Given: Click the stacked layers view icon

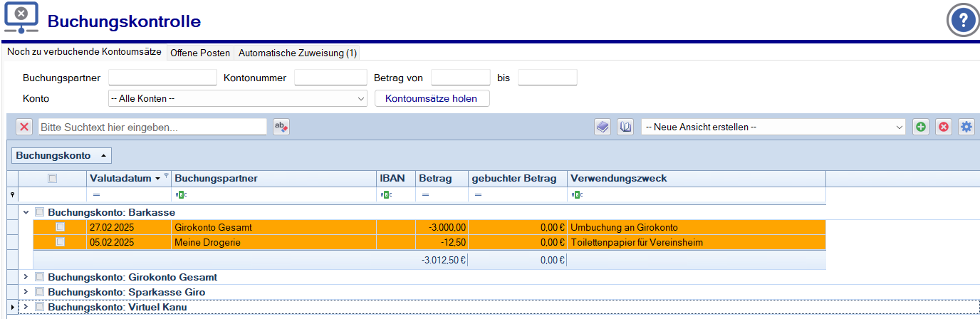Looking at the screenshot, I should coord(603,127).
